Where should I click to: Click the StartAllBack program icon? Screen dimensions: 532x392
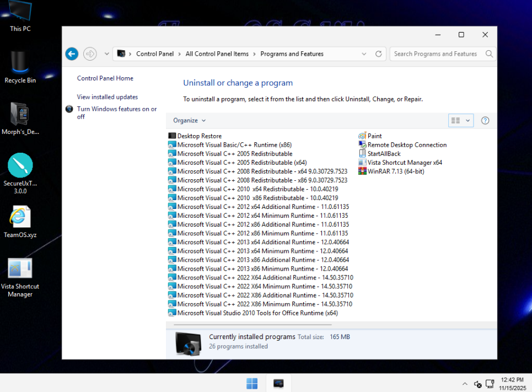(362, 153)
